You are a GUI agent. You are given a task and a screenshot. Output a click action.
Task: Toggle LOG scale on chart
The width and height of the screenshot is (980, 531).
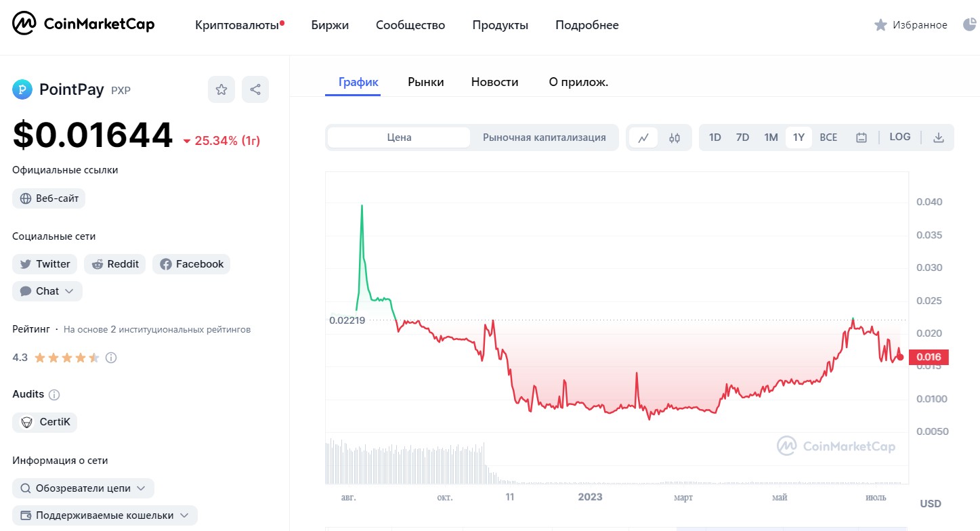[900, 137]
